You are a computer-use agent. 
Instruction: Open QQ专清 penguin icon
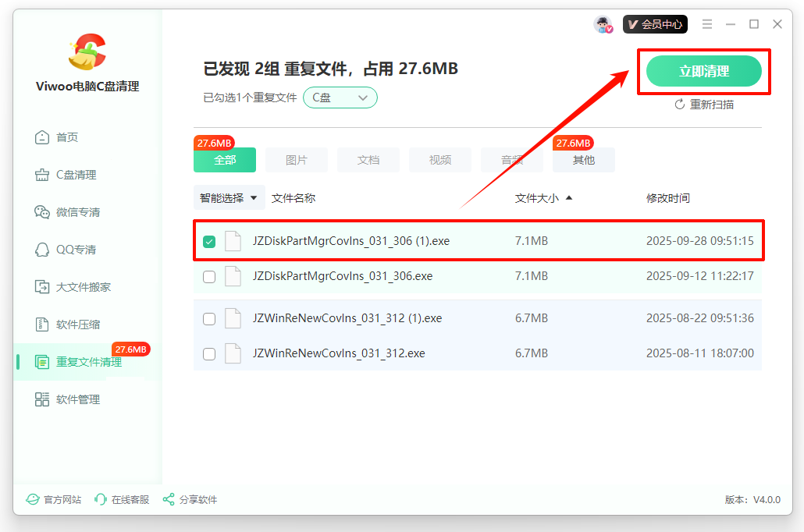42,250
